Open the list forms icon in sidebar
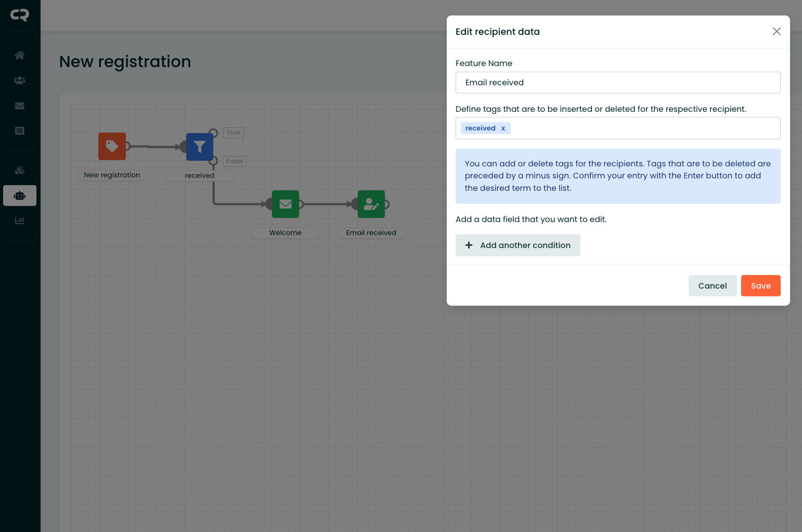802x532 pixels. 20,131
